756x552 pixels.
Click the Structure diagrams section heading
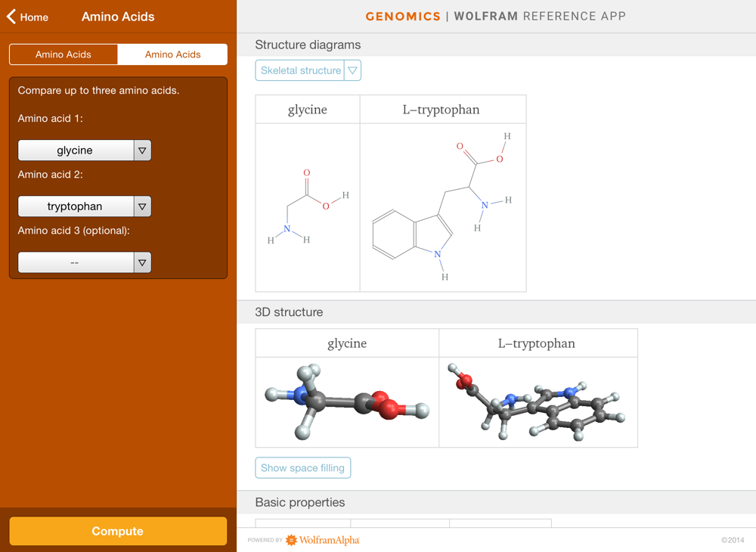(308, 45)
